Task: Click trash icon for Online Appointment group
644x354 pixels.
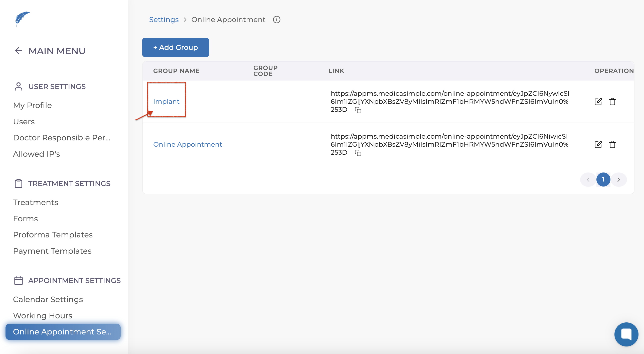Action: tap(612, 144)
